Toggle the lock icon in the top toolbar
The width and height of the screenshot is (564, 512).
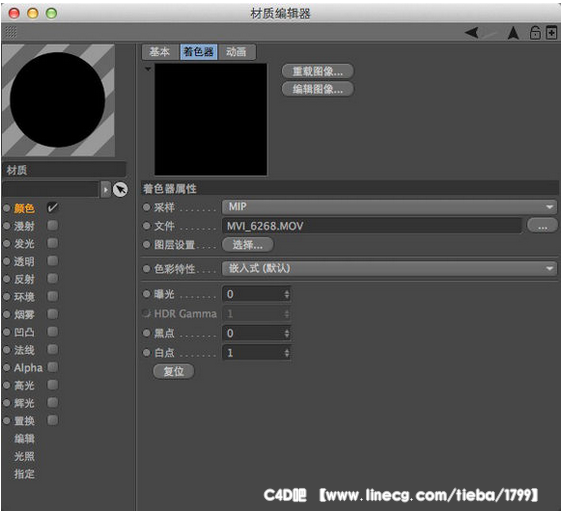click(535, 32)
